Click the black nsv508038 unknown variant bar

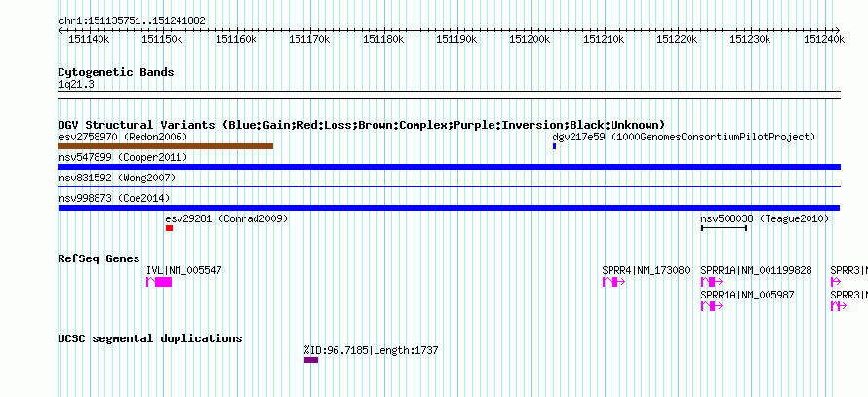(724, 228)
